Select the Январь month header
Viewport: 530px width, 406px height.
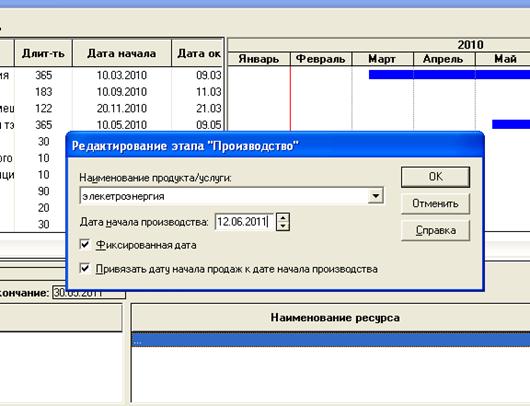tap(259, 59)
